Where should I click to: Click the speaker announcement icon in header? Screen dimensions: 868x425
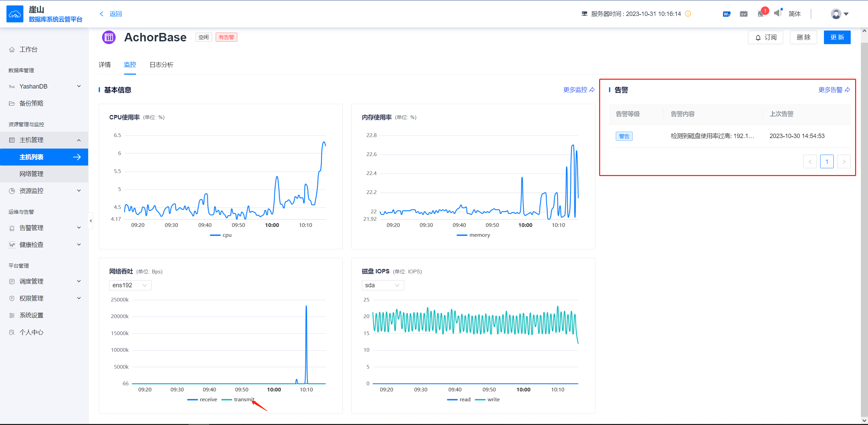(x=777, y=13)
